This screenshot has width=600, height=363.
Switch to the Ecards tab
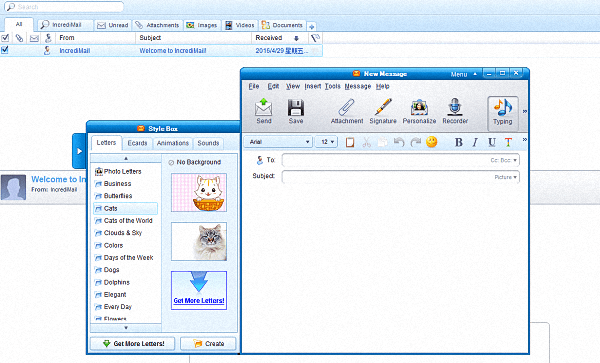coord(137,143)
